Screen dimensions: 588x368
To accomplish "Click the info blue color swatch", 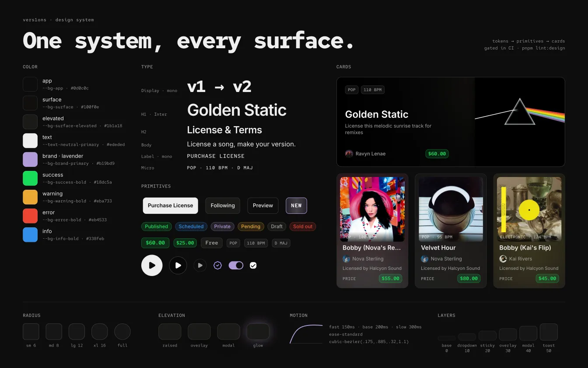I will [x=30, y=235].
